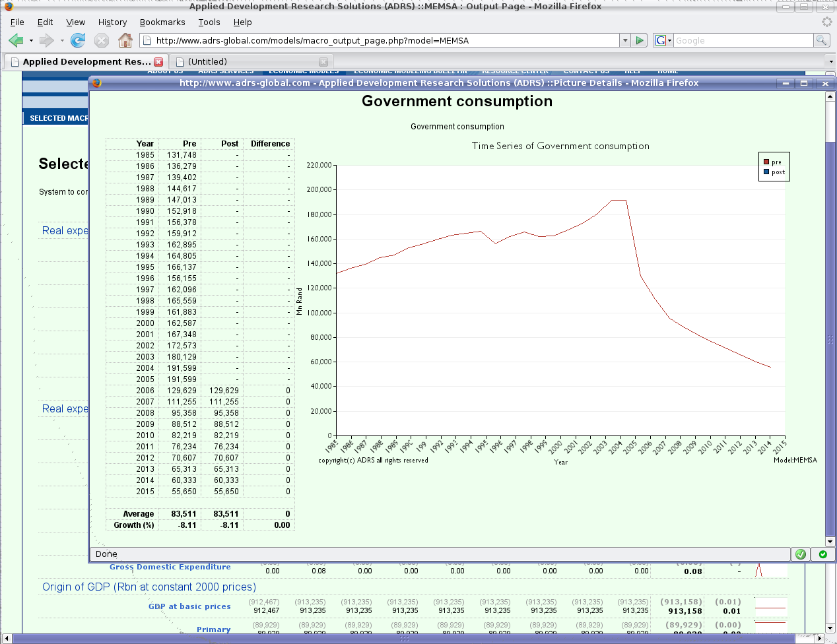Image resolution: width=837 pixels, height=644 pixels.
Task: Close the Applied Development Research tab
Action: [158, 62]
